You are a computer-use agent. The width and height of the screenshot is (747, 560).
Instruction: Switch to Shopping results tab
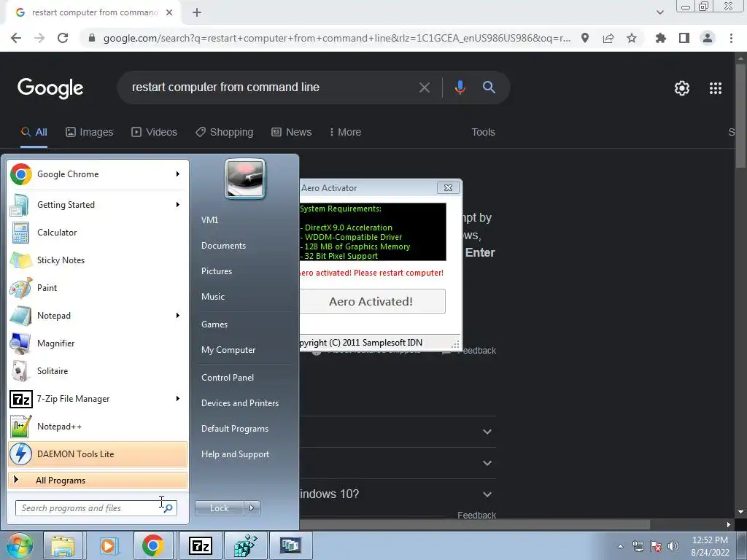(x=225, y=133)
